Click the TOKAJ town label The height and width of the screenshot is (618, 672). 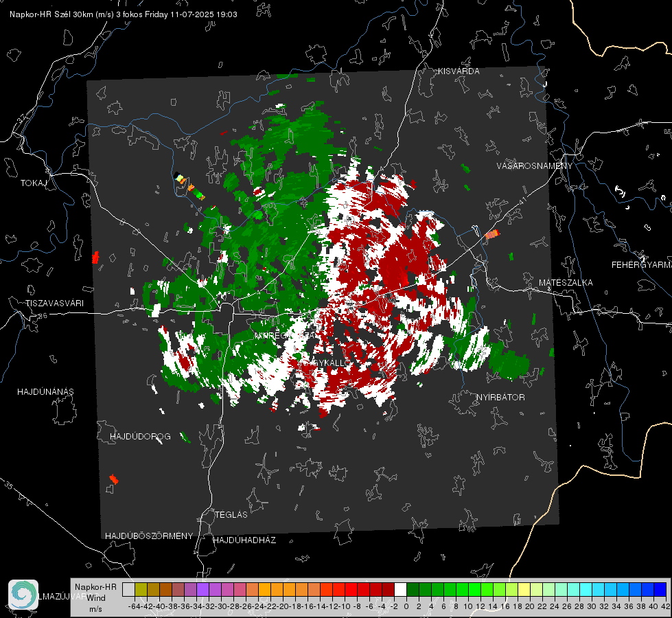pos(34,183)
